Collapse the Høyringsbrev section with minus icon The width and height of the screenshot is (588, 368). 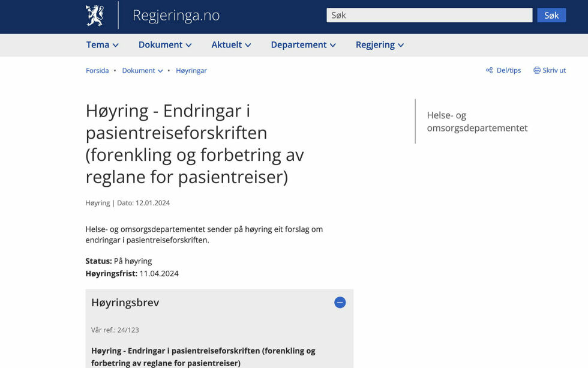click(x=340, y=303)
